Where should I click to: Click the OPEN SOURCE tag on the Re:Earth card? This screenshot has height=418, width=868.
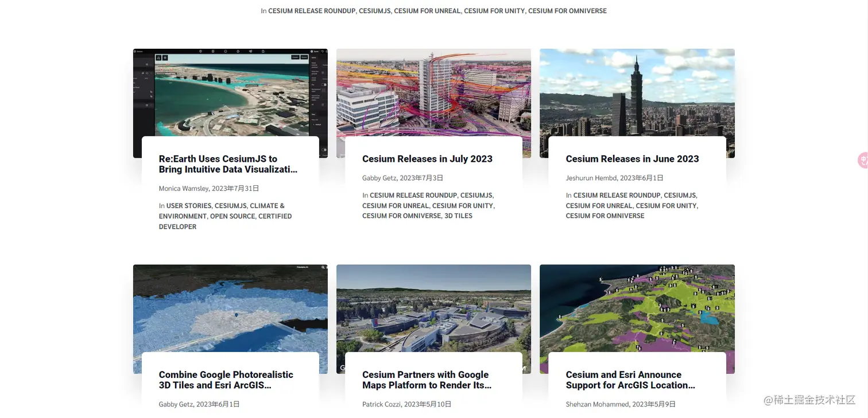click(232, 216)
